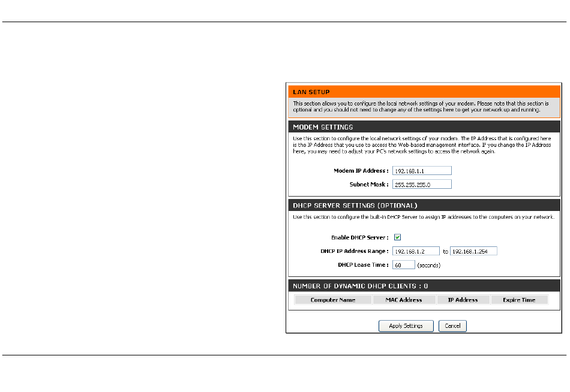Click the DHCP range end field 192.168.1.254
570x392 pixels.
pyautogui.click(x=473, y=251)
